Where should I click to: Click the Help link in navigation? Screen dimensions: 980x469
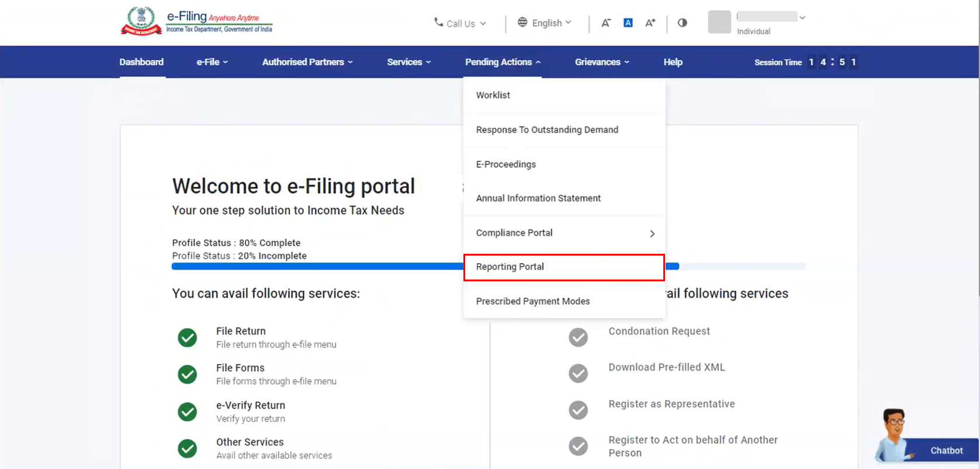(x=673, y=62)
